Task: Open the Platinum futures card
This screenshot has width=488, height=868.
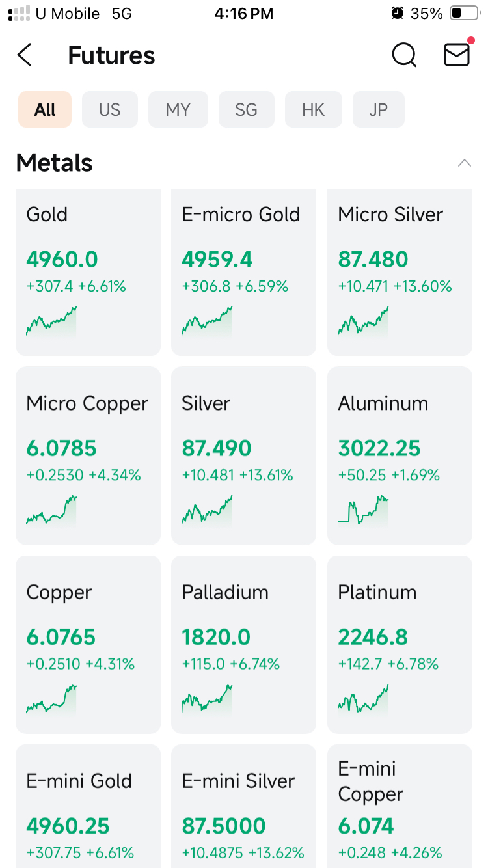Action: (400, 644)
